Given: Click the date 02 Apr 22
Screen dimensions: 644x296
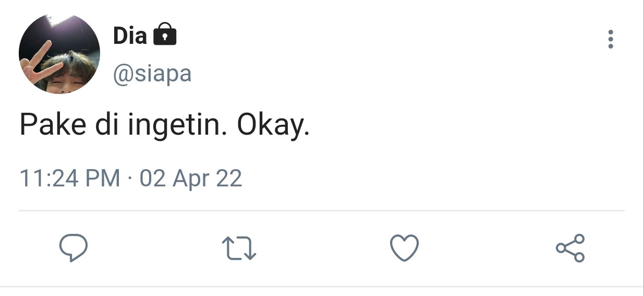Looking at the screenshot, I should click(x=191, y=179).
